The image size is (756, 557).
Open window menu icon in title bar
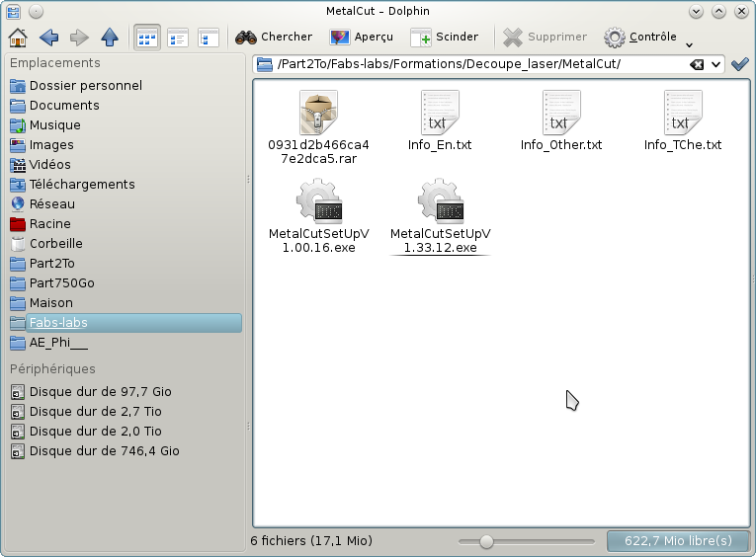pos(13,11)
